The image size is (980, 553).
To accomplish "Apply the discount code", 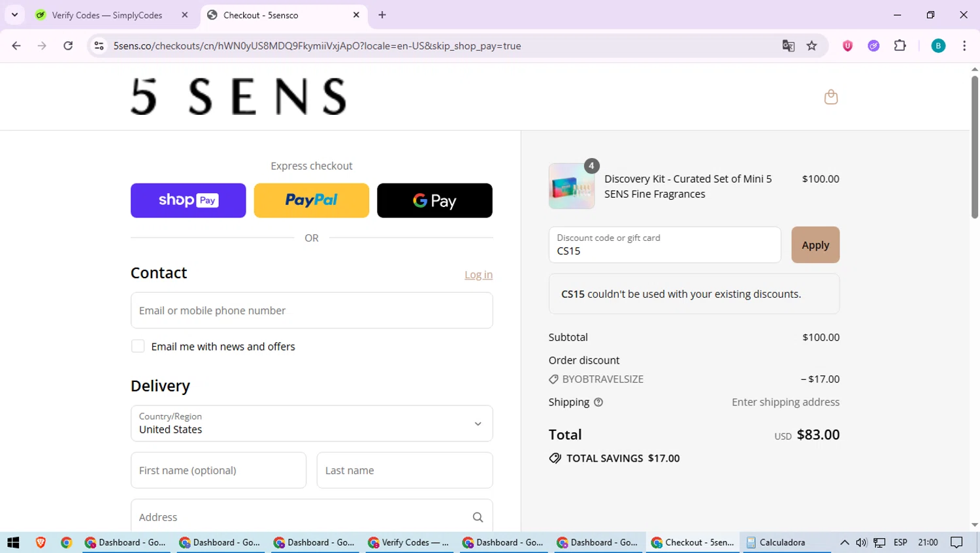I will [815, 245].
